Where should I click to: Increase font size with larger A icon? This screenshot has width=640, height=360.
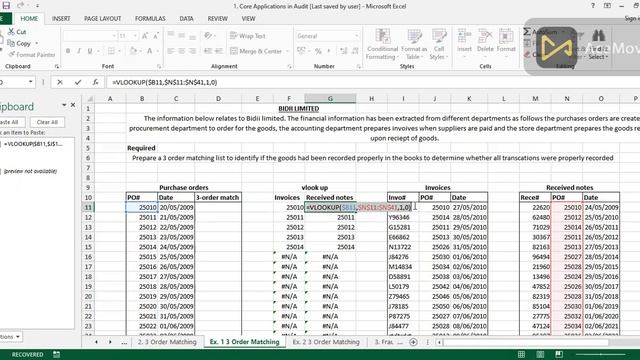pos(145,36)
